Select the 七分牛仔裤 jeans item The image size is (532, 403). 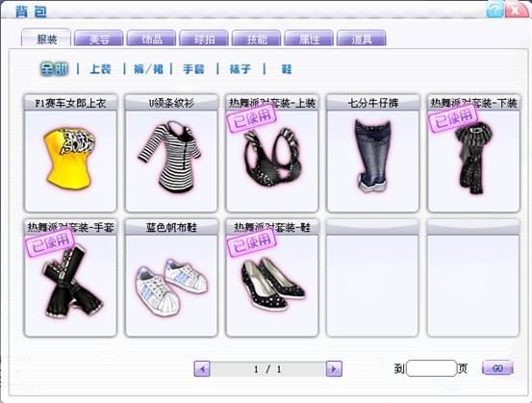pos(372,153)
